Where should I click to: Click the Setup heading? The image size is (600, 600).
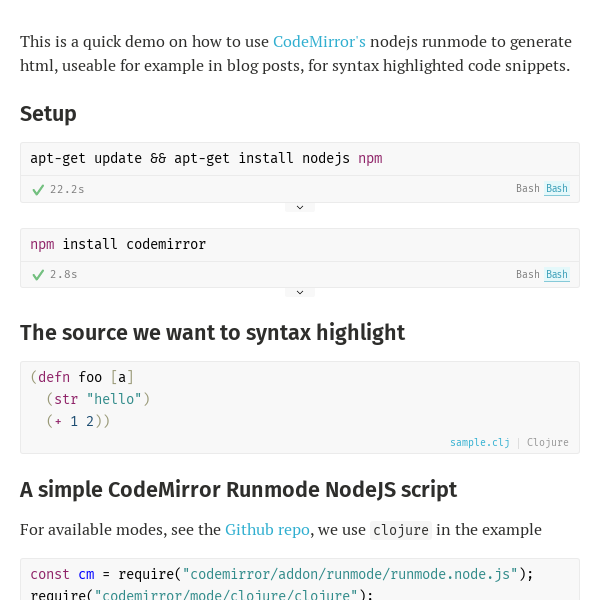click(x=48, y=114)
